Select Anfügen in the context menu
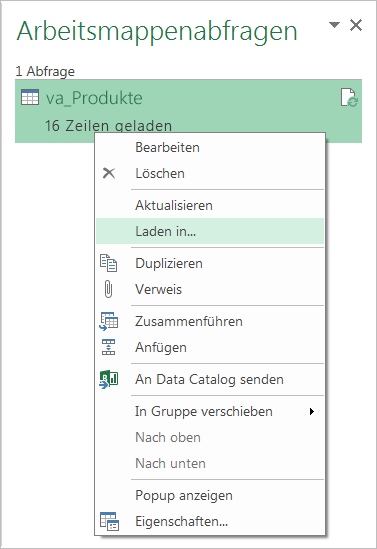This screenshot has width=377, height=549. tap(210, 347)
